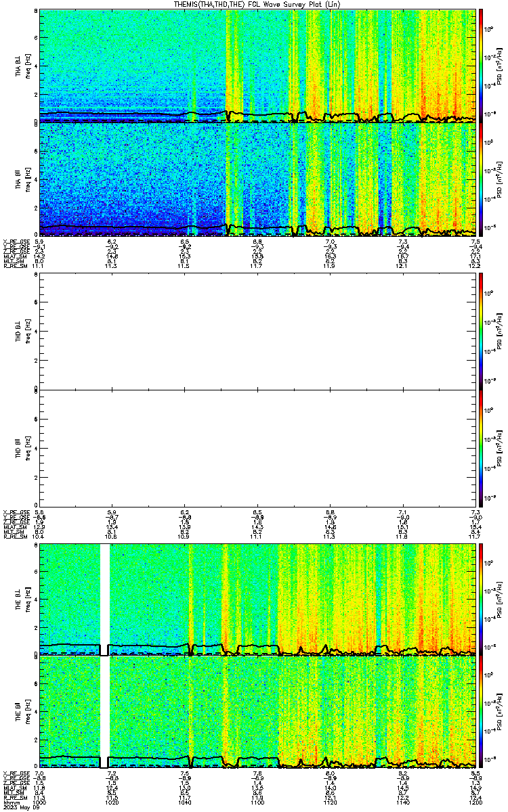Click the THE B⊥ spectrogram panel
This screenshot has height=812, width=508.
257,599
